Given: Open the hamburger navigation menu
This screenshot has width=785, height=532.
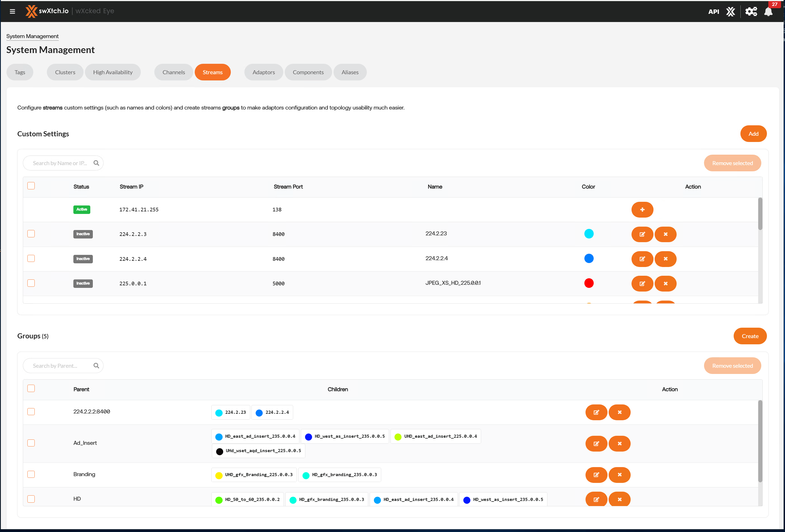Looking at the screenshot, I should [12, 12].
